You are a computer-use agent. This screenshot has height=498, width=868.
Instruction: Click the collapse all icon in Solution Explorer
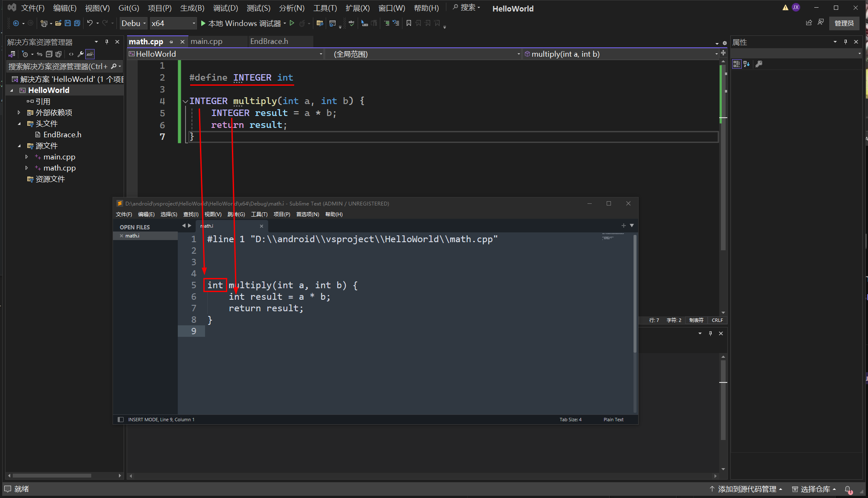point(49,54)
